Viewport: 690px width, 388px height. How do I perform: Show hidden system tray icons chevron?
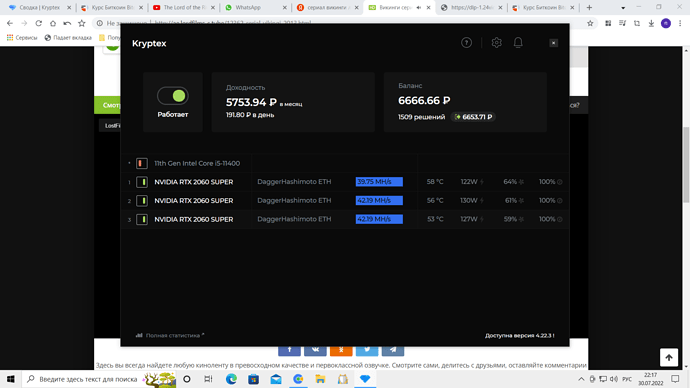point(581,379)
